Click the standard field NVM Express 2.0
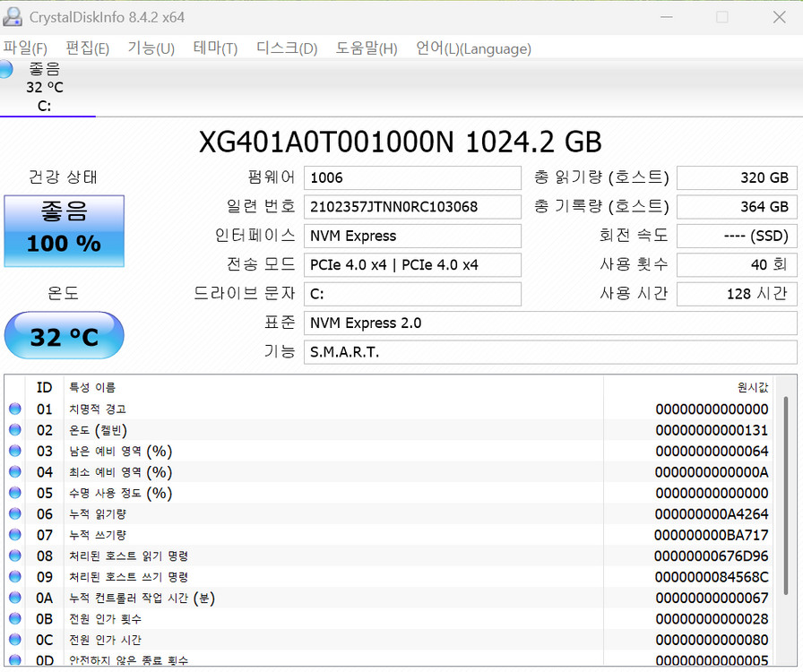Screen dimensions: 803x672 tap(550, 323)
